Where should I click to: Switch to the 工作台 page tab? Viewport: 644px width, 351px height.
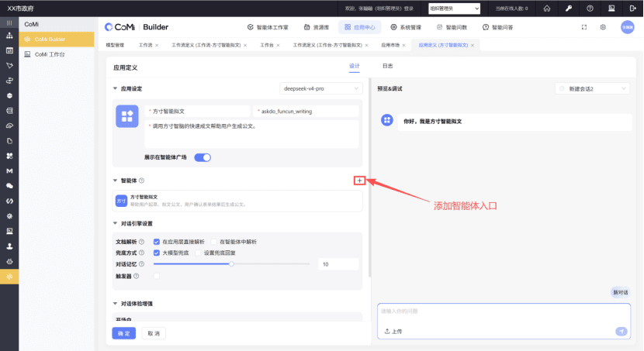[x=267, y=45]
